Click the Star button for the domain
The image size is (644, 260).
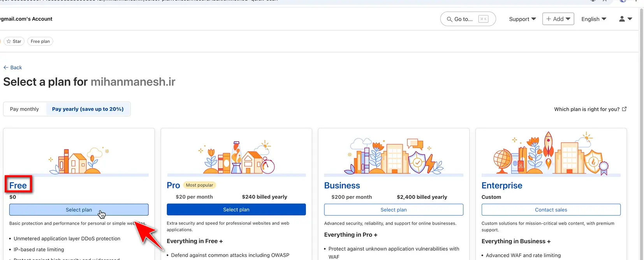(x=14, y=41)
